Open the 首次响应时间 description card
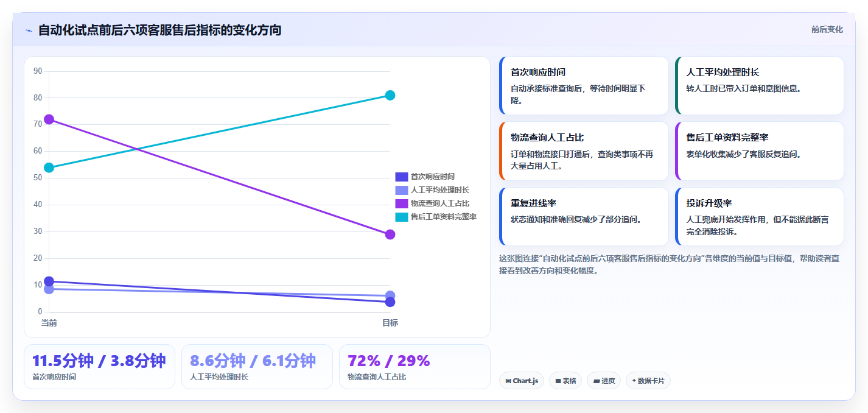The image size is (868, 413). point(584,86)
